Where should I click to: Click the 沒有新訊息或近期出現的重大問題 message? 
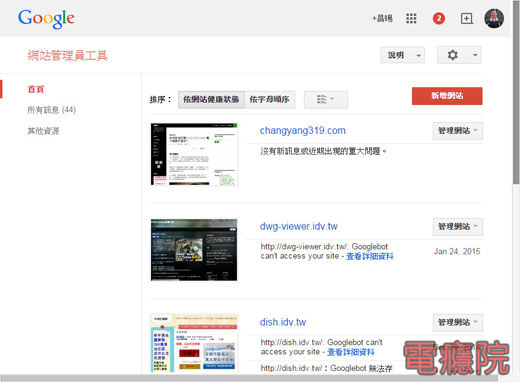(x=323, y=151)
